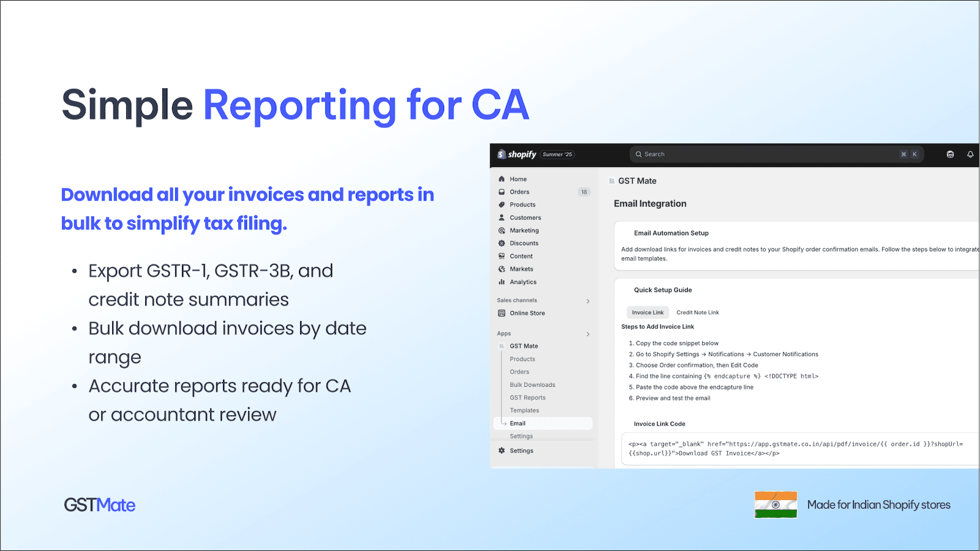
Task: Click the Customers person icon
Action: point(502,218)
